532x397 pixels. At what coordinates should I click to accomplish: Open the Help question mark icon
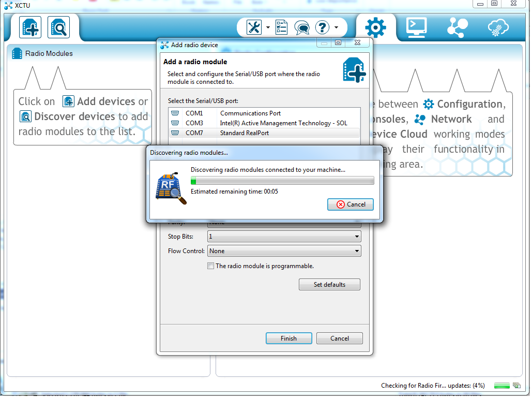coord(322,27)
